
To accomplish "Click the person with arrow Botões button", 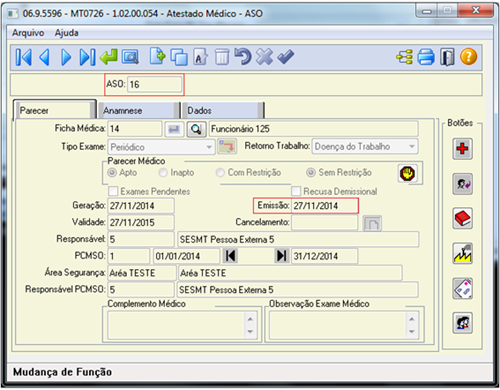I will pyautogui.click(x=462, y=184).
